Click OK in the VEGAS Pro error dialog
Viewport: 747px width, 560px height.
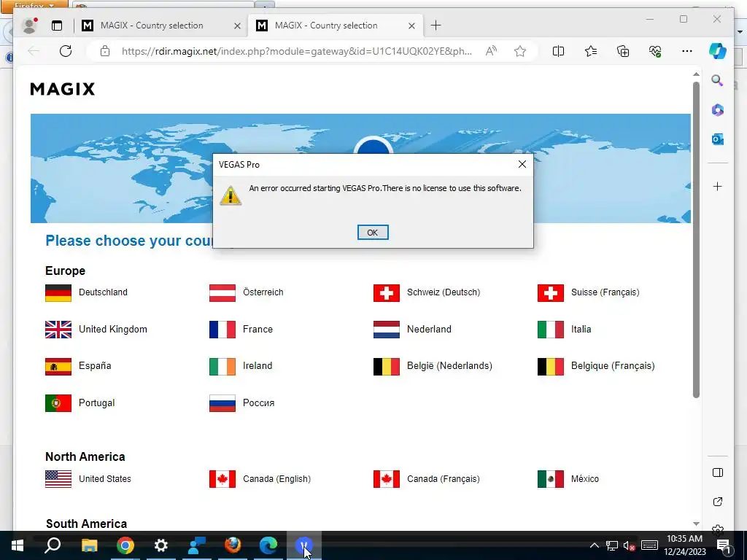click(373, 233)
